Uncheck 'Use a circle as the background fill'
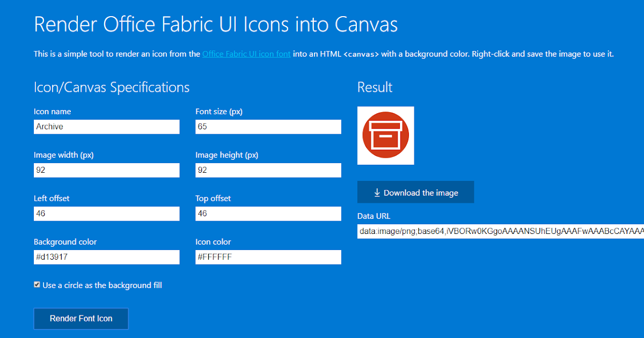 point(36,284)
